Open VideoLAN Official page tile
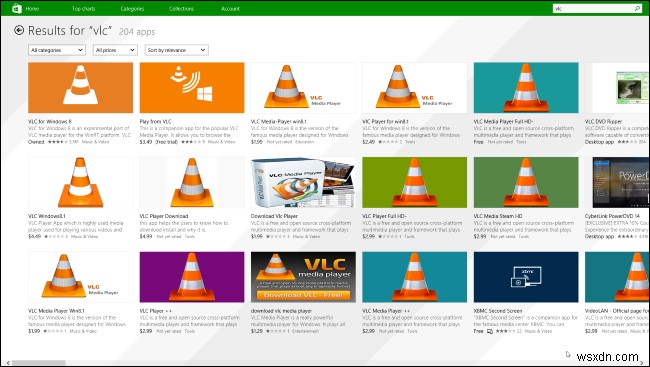This screenshot has width=650, height=367. (617, 277)
